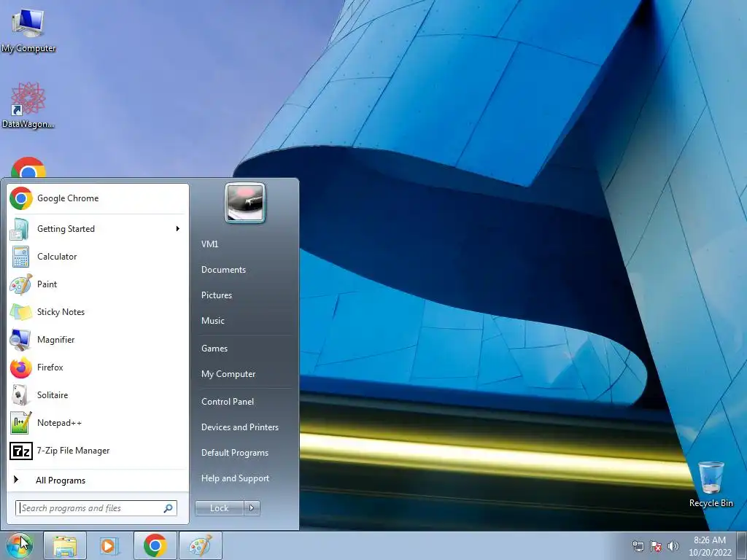Image resolution: width=747 pixels, height=560 pixels.
Task: Click the Chrome icon on the taskbar
Action: pyautogui.click(x=155, y=545)
